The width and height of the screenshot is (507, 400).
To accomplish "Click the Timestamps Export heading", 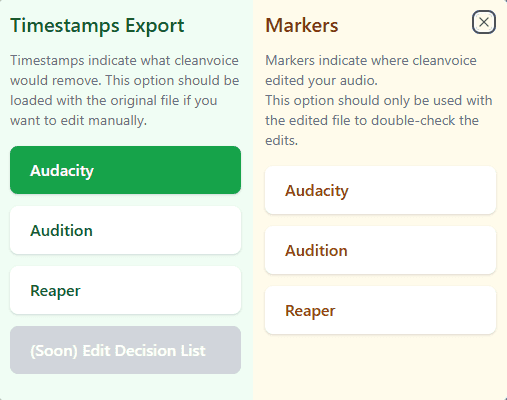I will click(x=97, y=26).
